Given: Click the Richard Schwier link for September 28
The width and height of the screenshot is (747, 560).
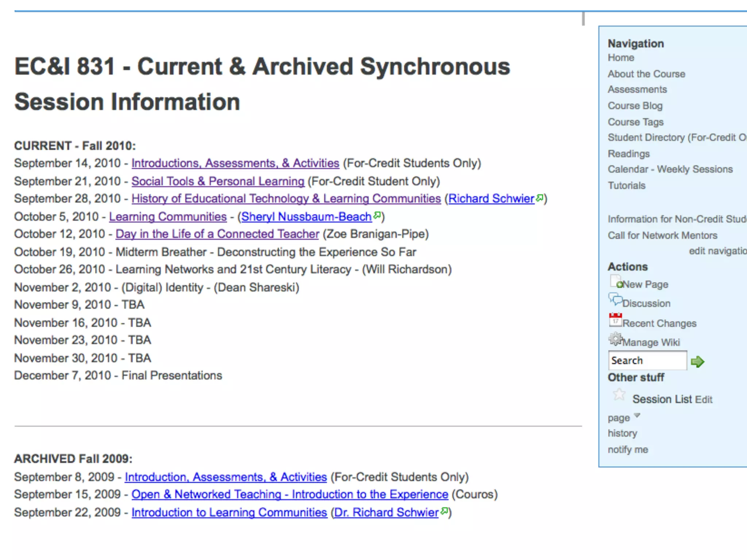Looking at the screenshot, I should point(491,199).
